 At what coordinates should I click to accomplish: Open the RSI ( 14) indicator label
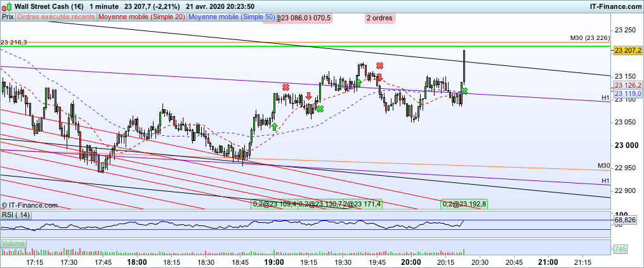pos(16,215)
